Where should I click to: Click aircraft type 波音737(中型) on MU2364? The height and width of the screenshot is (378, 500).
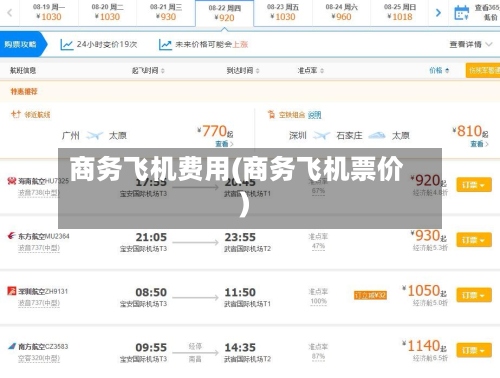pyautogui.click(x=39, y=248)
